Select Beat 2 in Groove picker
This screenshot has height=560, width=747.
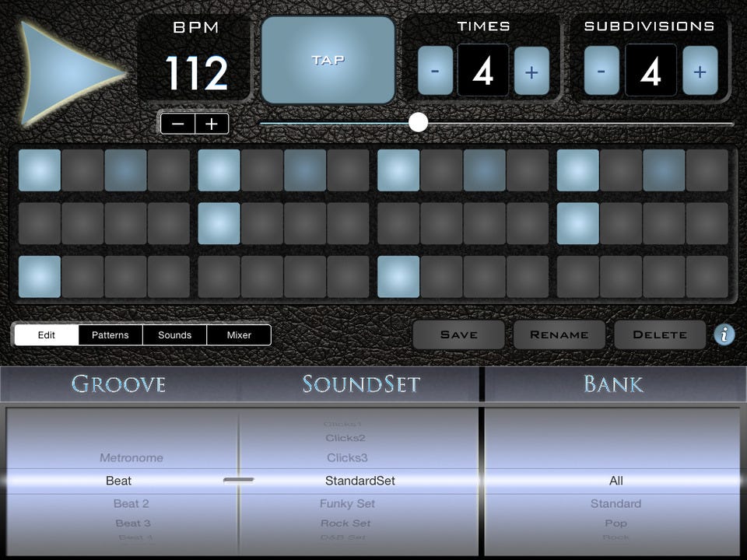132,503
